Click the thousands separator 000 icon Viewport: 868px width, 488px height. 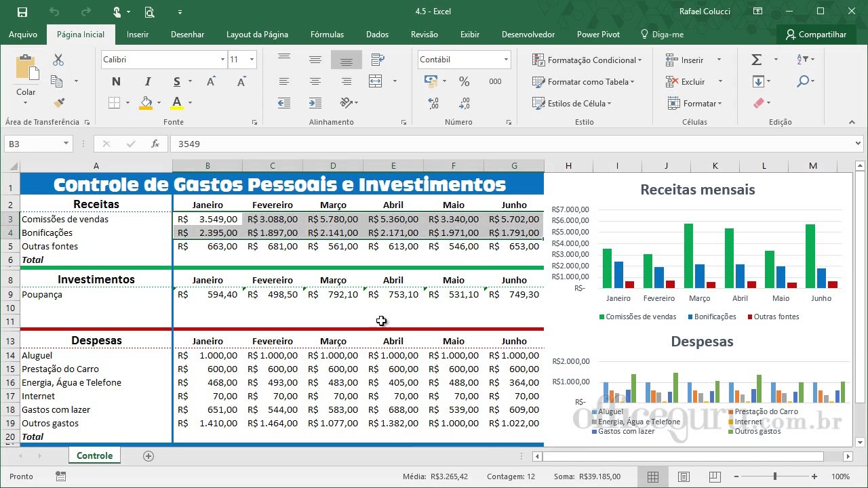click(496, 81)
